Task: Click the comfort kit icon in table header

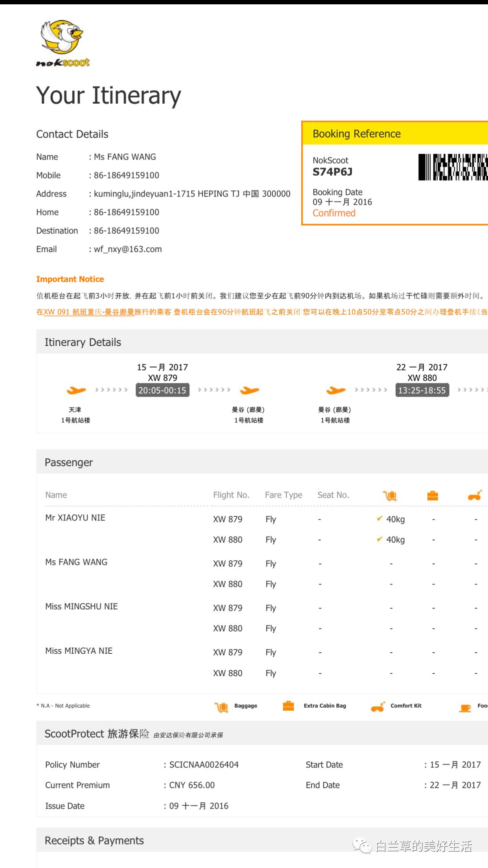Action: (x=475, y=495)
